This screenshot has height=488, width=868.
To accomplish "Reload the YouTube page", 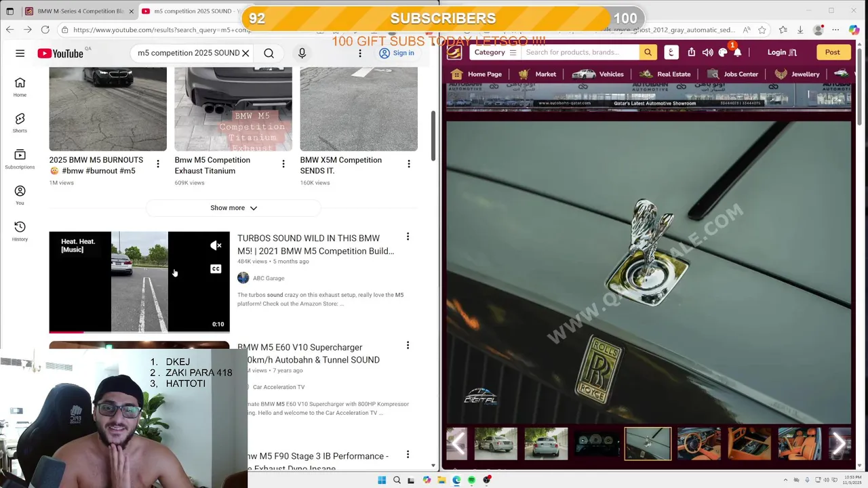I will pos(45,30).
